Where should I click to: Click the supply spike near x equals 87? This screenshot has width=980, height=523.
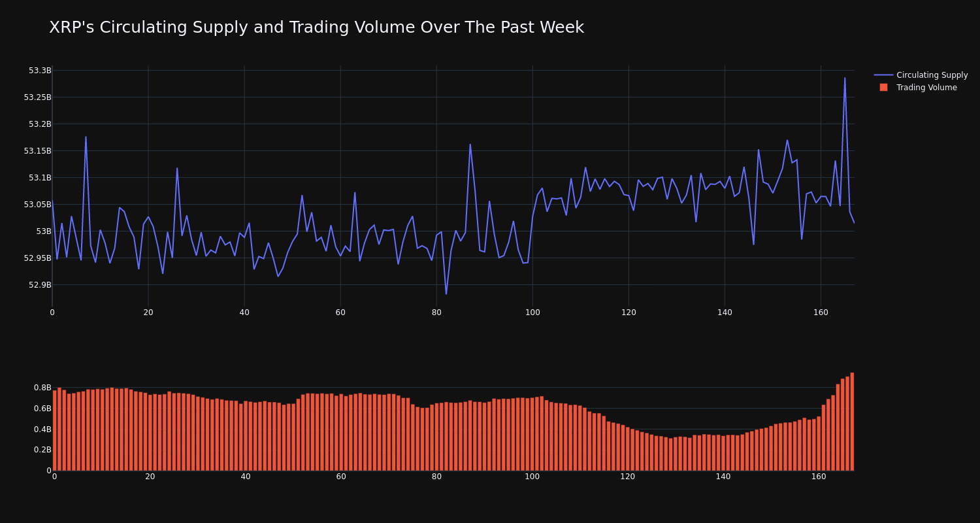tap(470, 144)
